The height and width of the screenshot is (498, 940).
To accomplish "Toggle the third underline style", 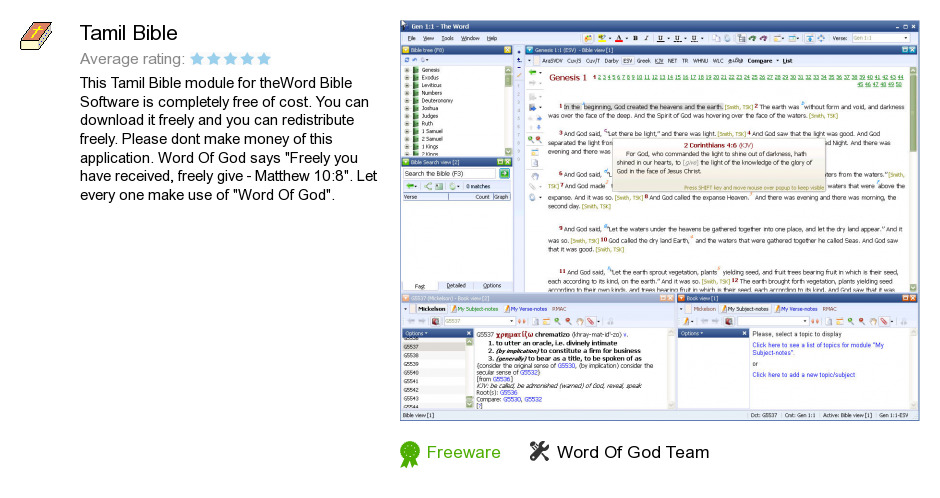I will (x=694, y=38).
